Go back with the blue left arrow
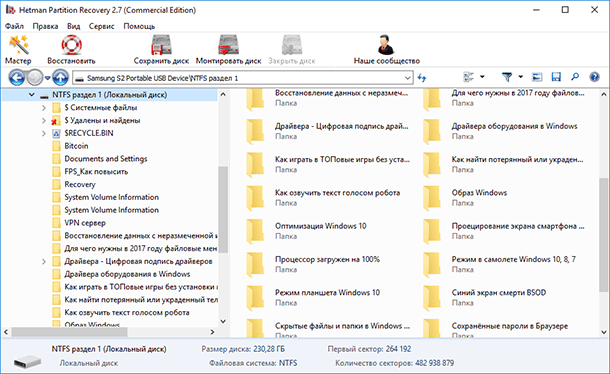 (x=17, y=78)
